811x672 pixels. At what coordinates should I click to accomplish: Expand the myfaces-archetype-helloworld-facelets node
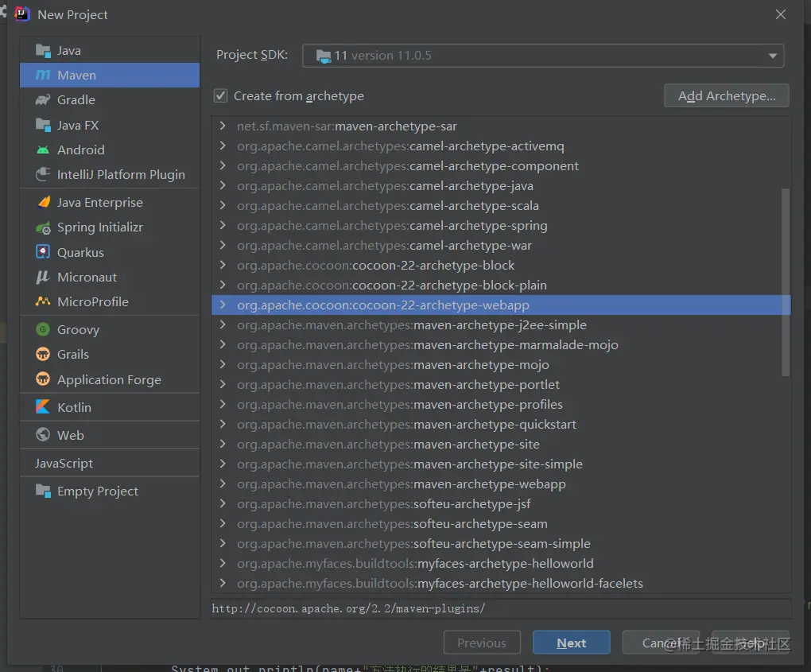coord(223,583)
